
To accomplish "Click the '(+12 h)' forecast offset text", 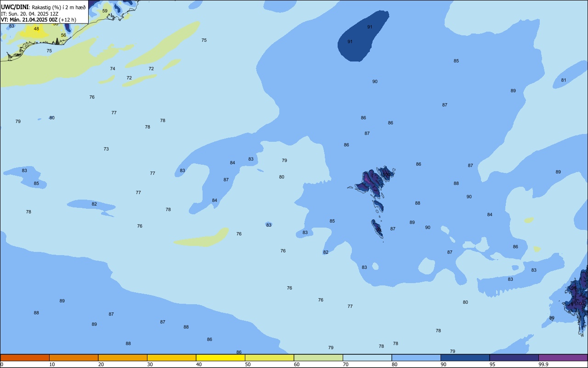I will (x=67, y=20).
